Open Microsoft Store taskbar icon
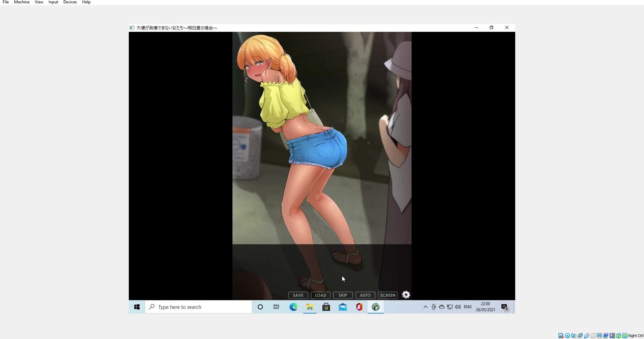 coord(326,307)
